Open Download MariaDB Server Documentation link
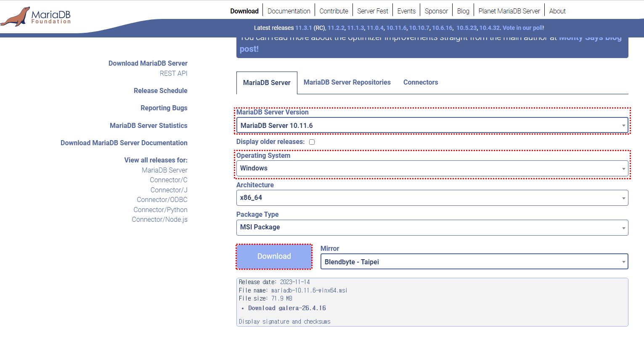The image size is (644, 343). pos(124,143)
